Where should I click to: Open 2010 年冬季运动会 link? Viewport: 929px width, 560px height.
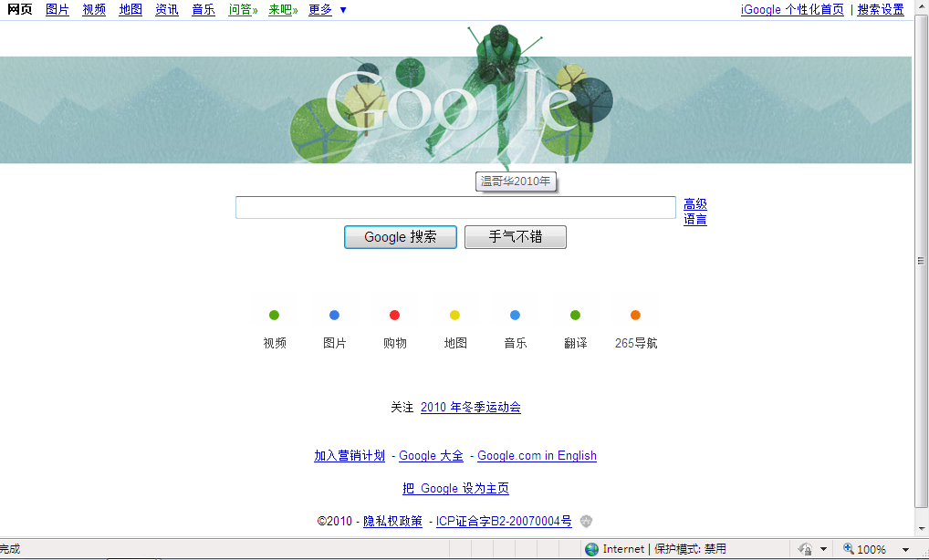tap(470, 408)
